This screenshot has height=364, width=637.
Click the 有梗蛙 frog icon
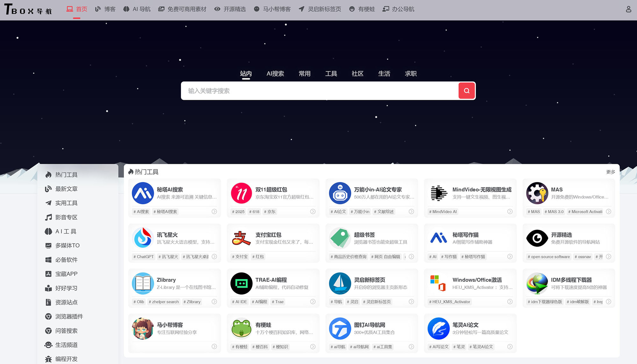pyautogui.click(x=241, y=328)
